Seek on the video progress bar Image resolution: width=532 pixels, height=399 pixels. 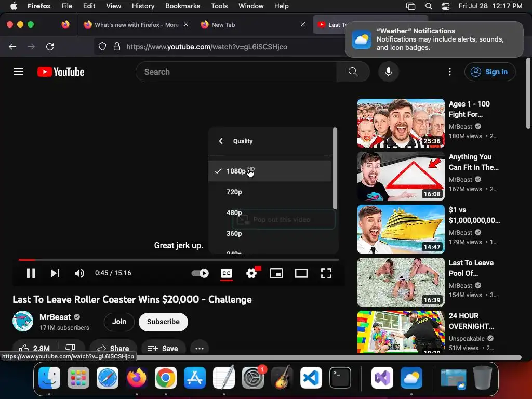[x=179, y=260]
